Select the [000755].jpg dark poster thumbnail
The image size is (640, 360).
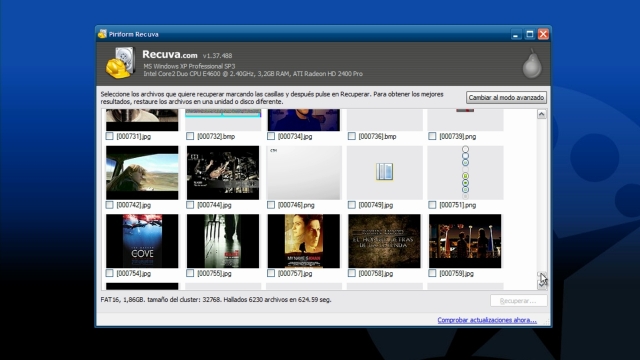point(223,241)
